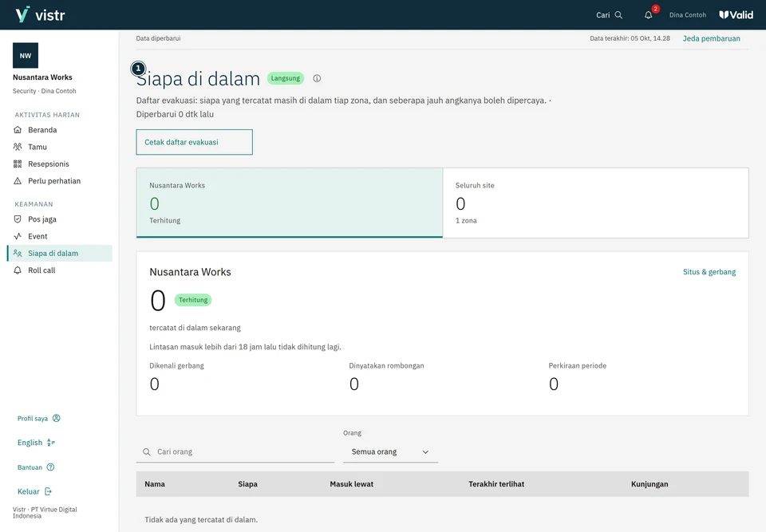Image resolution: width=766 pixels, height=532 pixels.
Task: Click the info icon beside Langsung badge
Action: tap(317, 78)
